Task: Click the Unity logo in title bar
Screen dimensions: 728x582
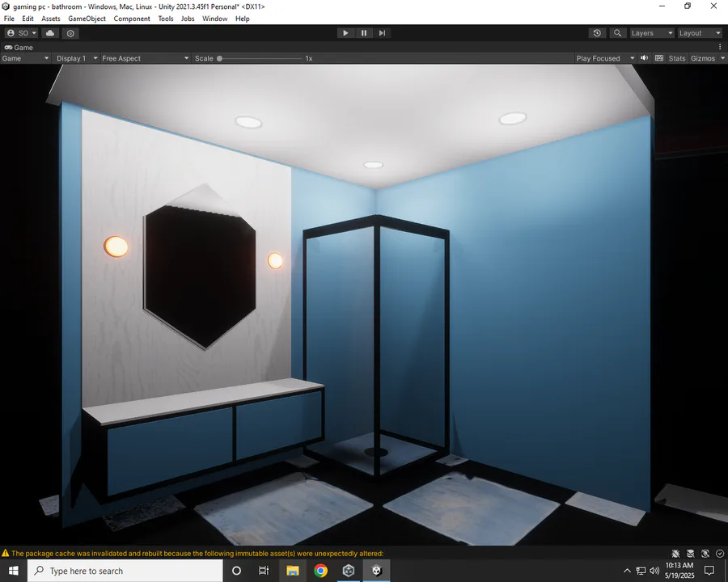Action: point(6,6)
